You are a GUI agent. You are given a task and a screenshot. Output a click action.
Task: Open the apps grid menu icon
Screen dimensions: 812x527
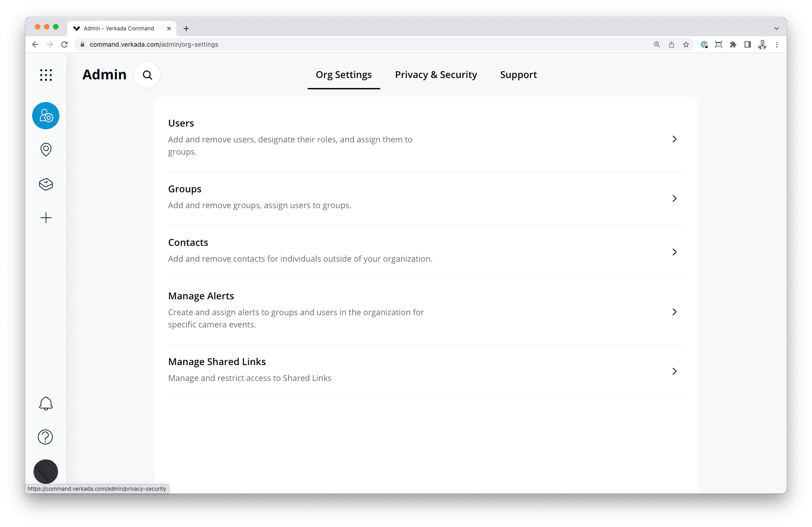point(46,75)
